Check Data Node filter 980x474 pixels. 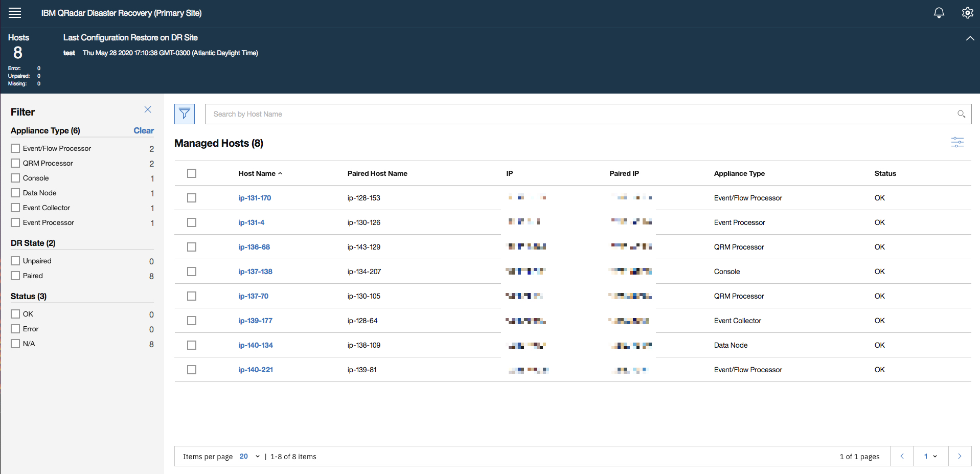[x=15, y=193]
